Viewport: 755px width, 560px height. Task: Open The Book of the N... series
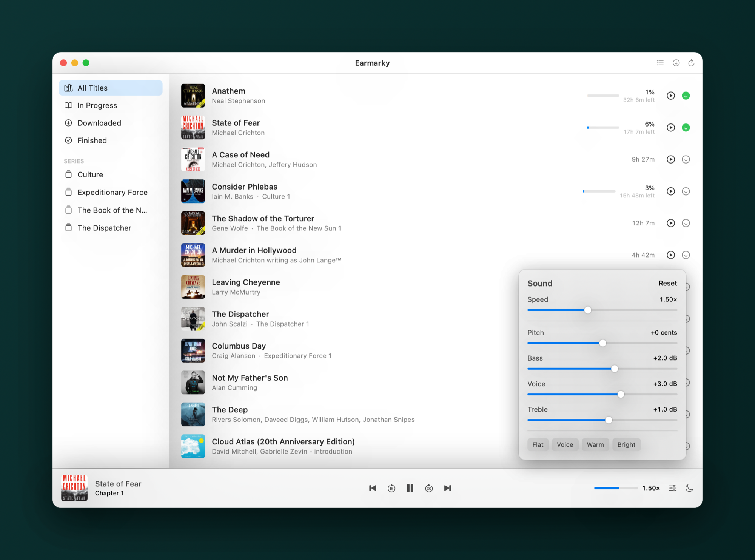click(111, 210)
